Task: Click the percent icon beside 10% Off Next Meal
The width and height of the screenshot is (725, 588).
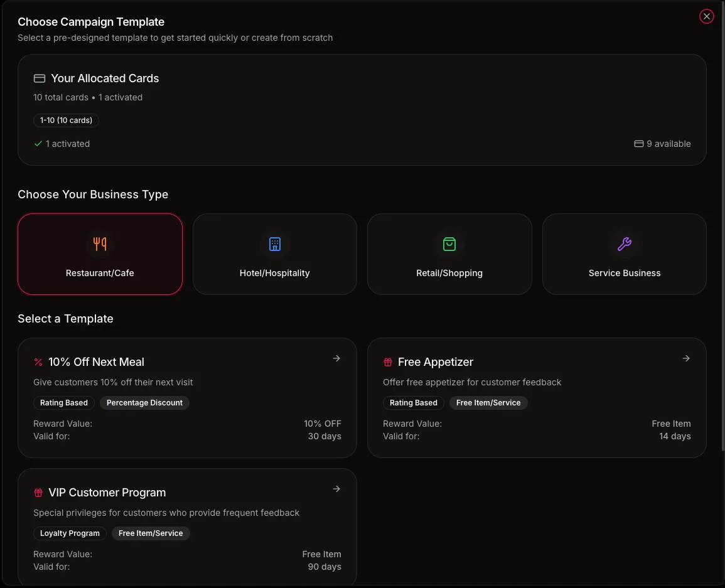Action: tap(38, 362)
